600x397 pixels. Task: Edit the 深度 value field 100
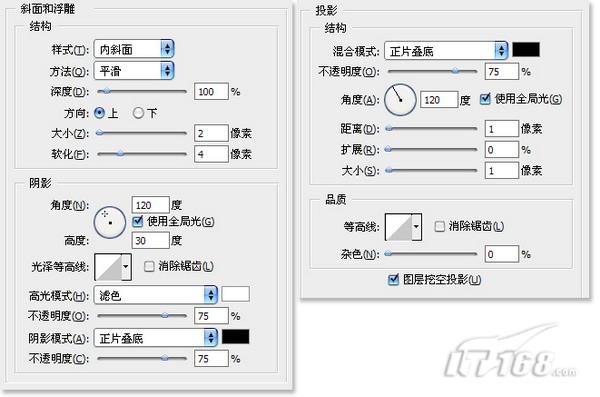211,91
